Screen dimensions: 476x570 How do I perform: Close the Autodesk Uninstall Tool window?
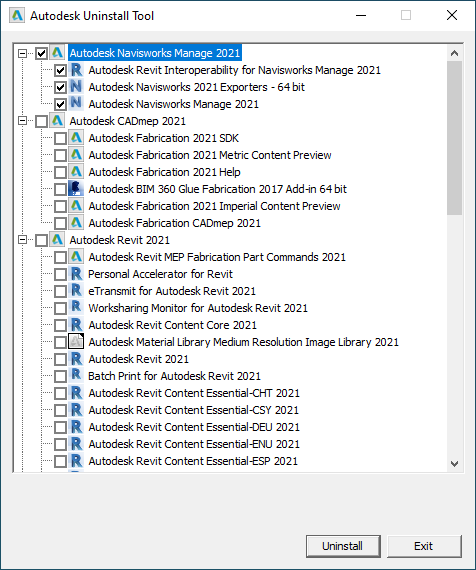tap(452, 15)
